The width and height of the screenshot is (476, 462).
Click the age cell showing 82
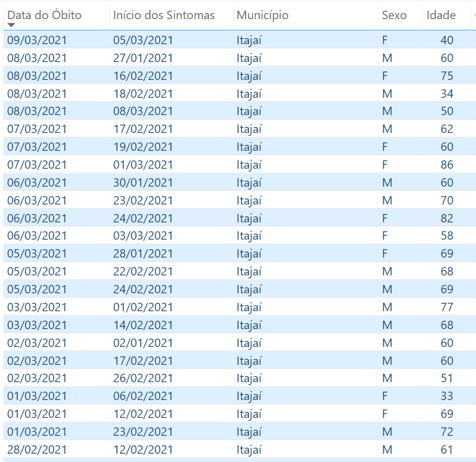[x=447, y=218]
